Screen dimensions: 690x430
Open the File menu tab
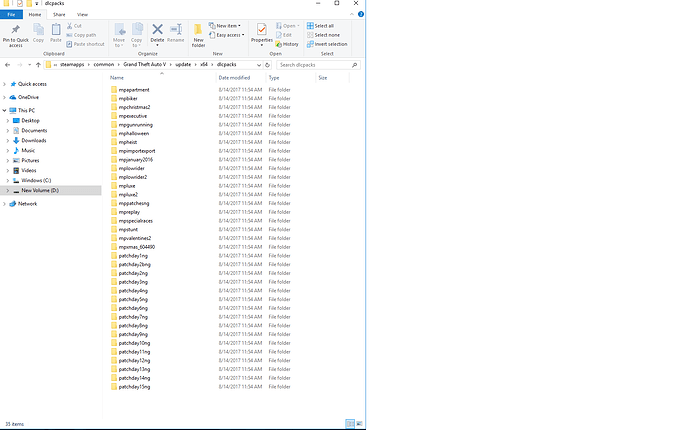(x=11, y=15)
